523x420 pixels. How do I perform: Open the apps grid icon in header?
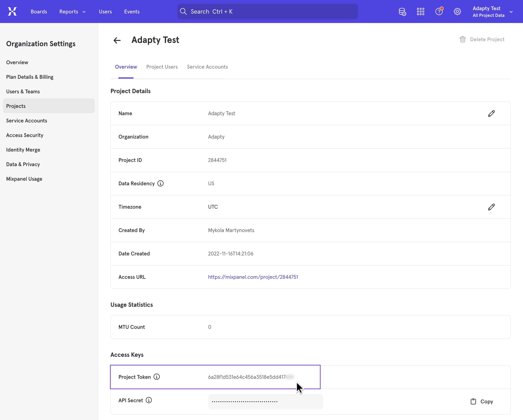pyautogui.click(x=420, y=11)
